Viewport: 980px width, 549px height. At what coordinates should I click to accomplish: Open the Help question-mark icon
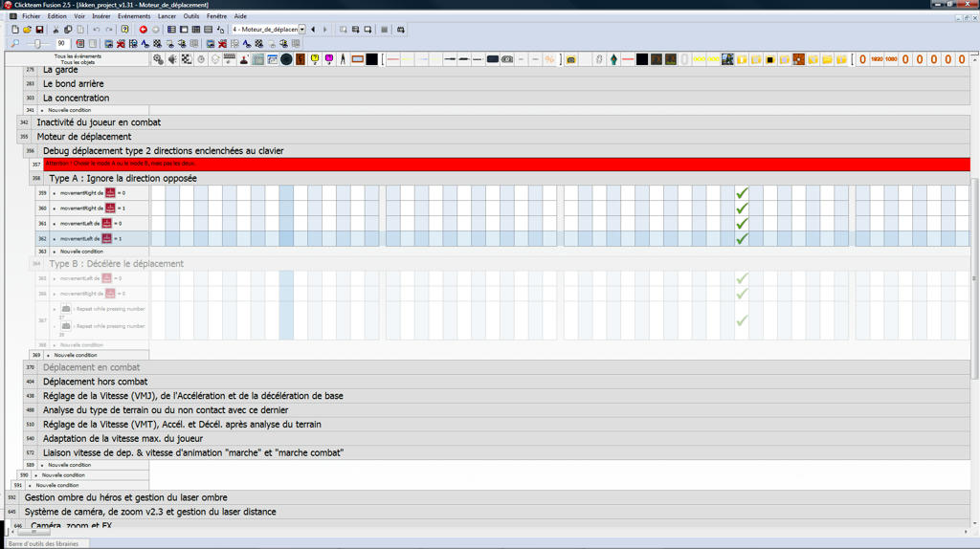coord(125,30)
